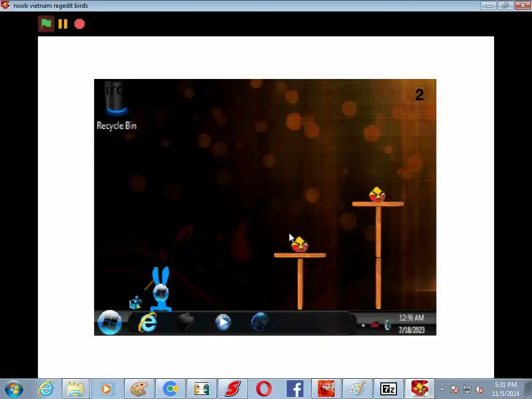Stop the project with the red stop button
This screenshot has height=399, width=532.
[x=79, y=24]
